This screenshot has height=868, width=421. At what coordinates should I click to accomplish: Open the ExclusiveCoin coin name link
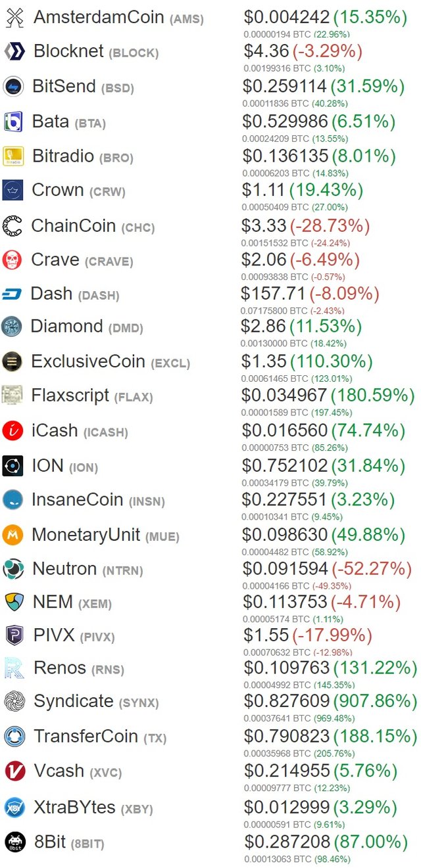coord(88,361)
